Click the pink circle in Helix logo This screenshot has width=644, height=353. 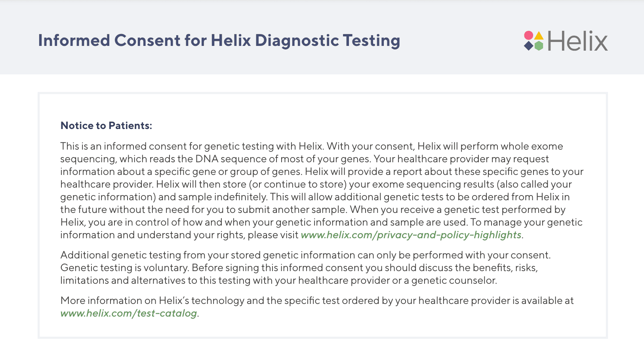pyautogui.click(x=528, y=36)
